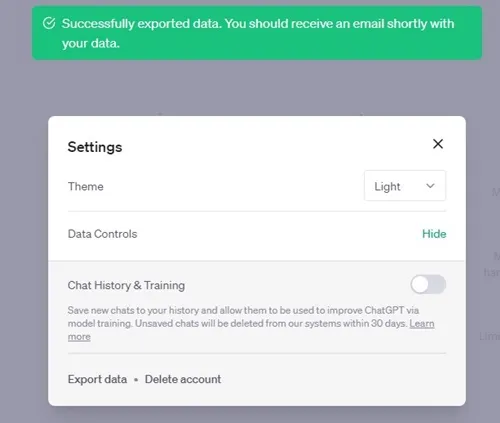Open the Theme dropdown set to Light
The image size is (500, 423).
coord(405,186)
